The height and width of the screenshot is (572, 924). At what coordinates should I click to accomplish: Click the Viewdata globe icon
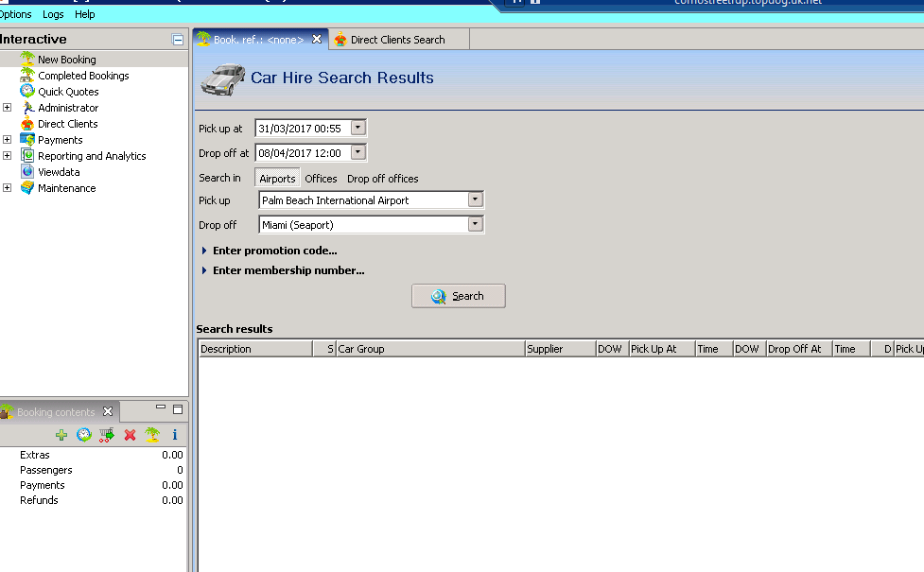[x=27, y=171]
